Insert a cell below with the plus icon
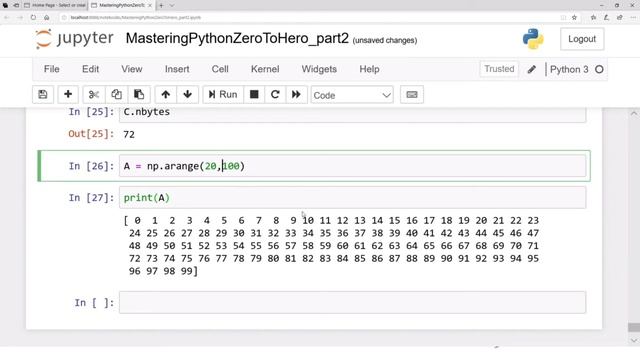This screenshot has height=360, width=640. tap(68, 95)
